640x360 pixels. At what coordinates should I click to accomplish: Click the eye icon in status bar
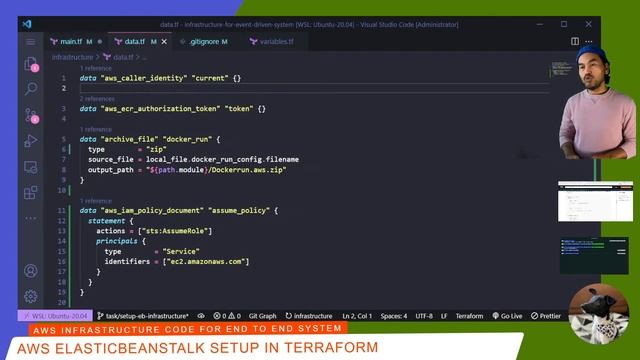pos(201,316)
